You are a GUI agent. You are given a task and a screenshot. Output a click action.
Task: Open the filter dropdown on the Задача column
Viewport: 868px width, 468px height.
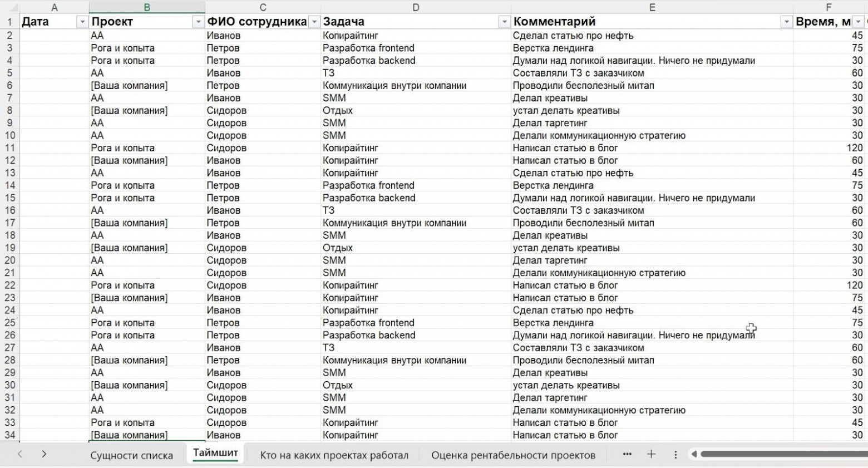[x=504, y=22]
